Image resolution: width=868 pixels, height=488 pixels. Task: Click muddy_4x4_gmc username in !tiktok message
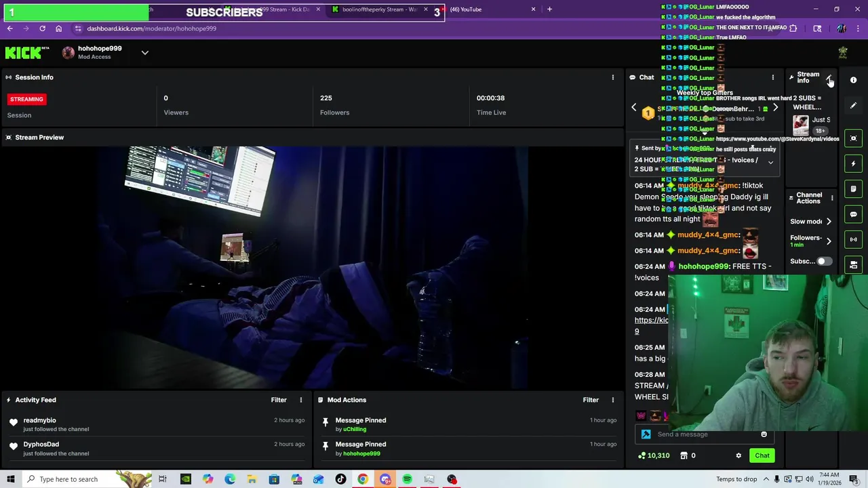708,185
